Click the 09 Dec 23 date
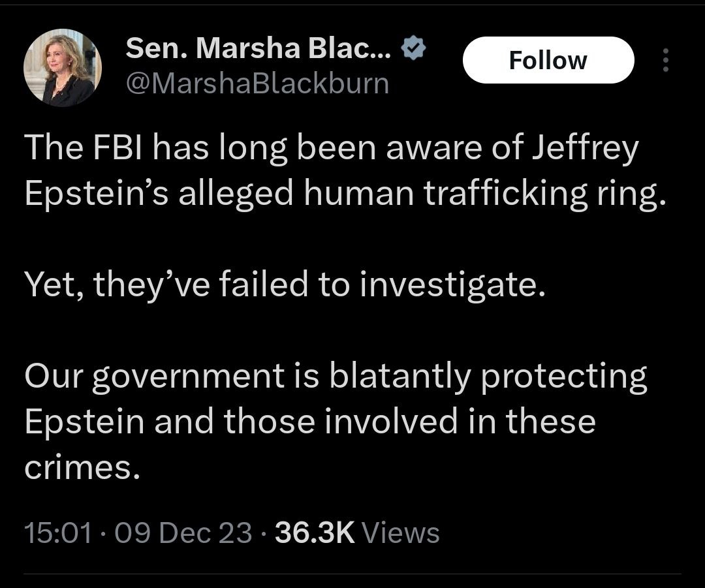The height and width of the screenshot is (588, 705). pos(183,533)
